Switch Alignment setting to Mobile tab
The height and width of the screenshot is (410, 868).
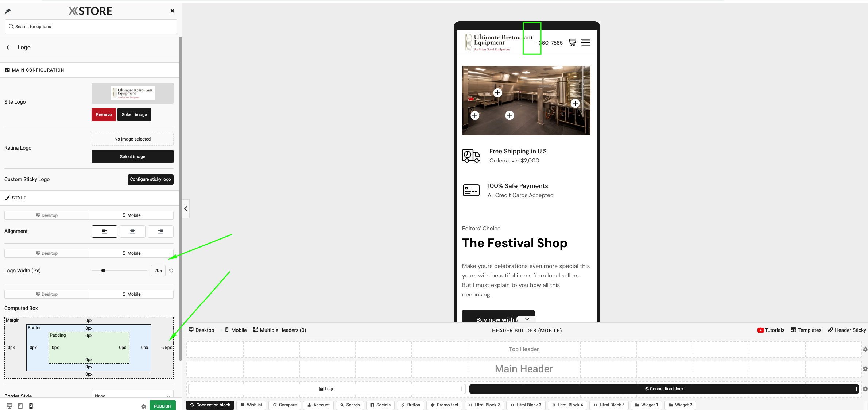click(131, 215)
